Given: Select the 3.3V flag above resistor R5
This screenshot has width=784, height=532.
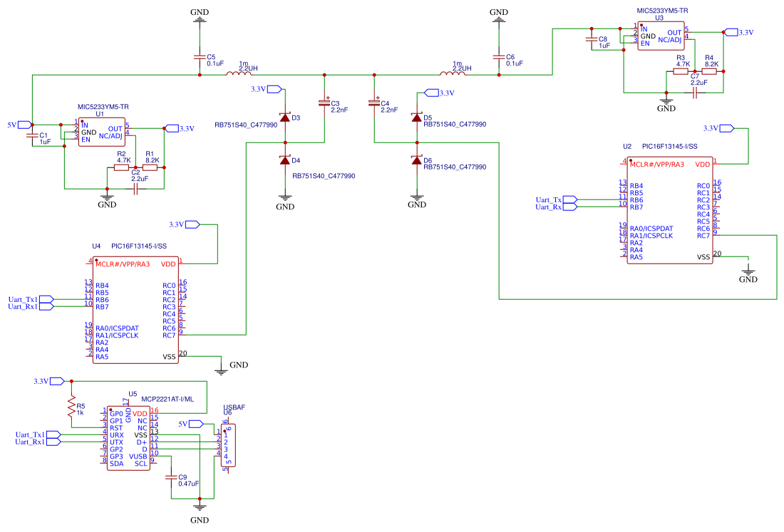Looking at the screenshot, I should click(x=57, y=381).
